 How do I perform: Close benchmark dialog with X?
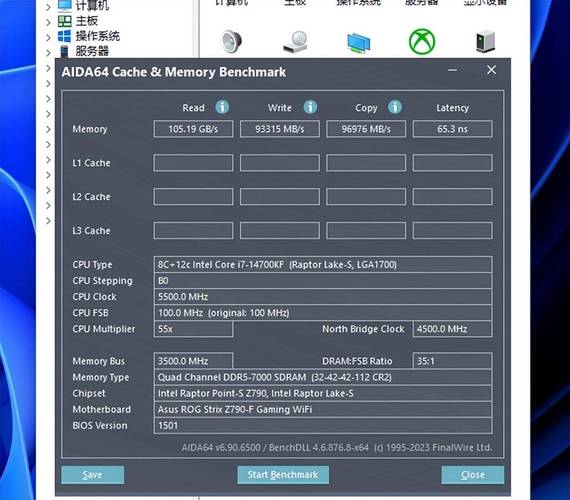[491, 70]
